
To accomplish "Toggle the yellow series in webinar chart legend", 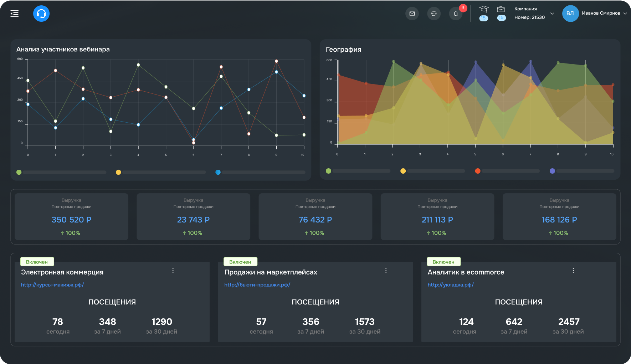I will [118, 172].
